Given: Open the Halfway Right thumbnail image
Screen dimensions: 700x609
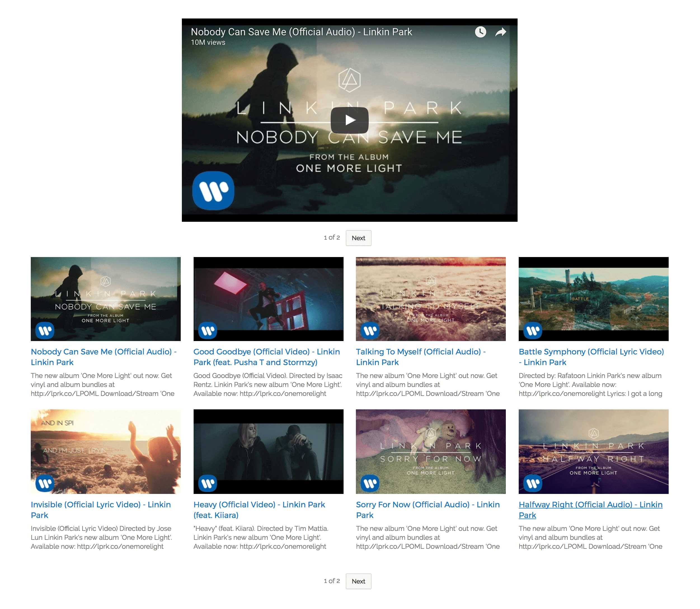Looking at the screenshot, I should (593, 451).
